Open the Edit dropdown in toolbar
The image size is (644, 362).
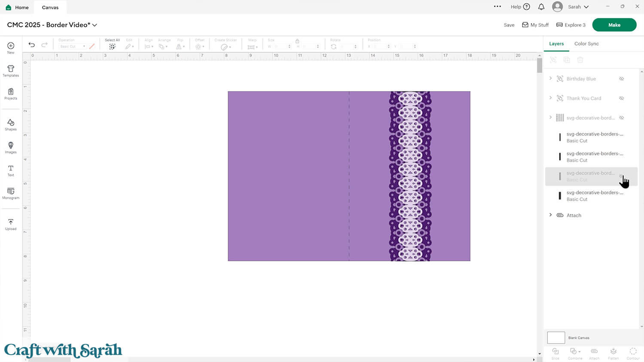coord(129,46)
